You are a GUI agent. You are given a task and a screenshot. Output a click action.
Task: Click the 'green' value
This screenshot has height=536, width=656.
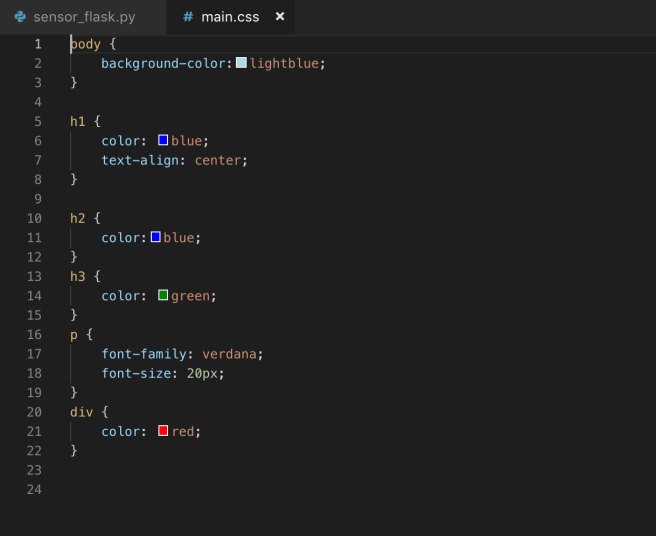(x=190, y=296)
